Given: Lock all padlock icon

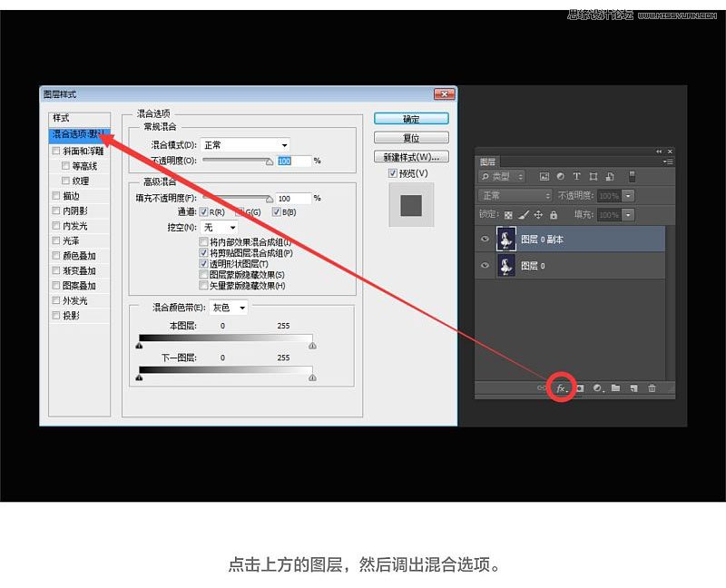Looking at the screenshot, I should click(554, 215).
